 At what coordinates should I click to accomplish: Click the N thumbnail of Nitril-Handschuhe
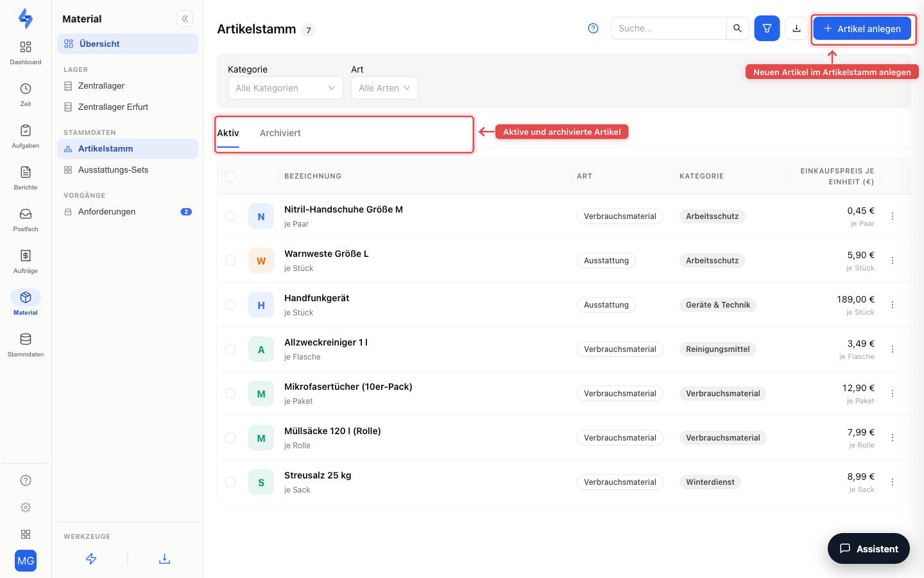click(261, 216)
